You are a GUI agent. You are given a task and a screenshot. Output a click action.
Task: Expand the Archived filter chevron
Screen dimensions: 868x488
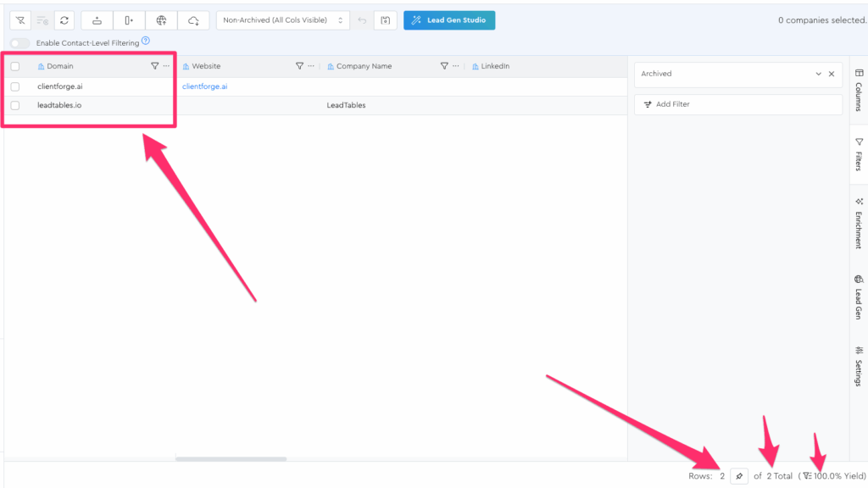click(x=818, y=74)
